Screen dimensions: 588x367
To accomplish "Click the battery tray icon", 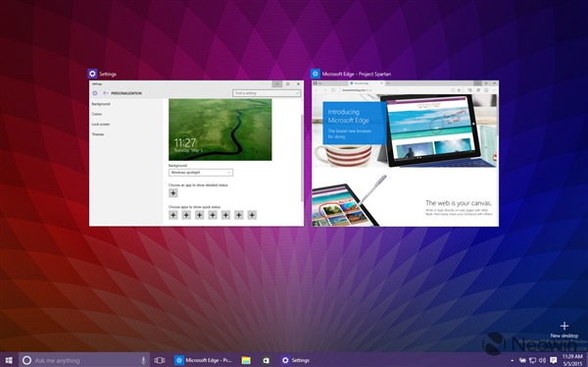I will 522,360.
